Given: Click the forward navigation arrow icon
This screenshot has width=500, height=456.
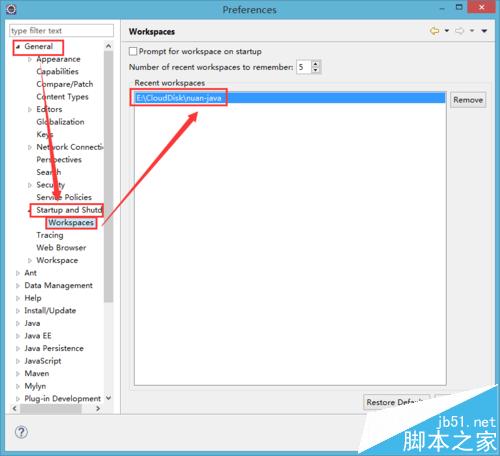Looking at the screenshot, I should click(460, 31).
